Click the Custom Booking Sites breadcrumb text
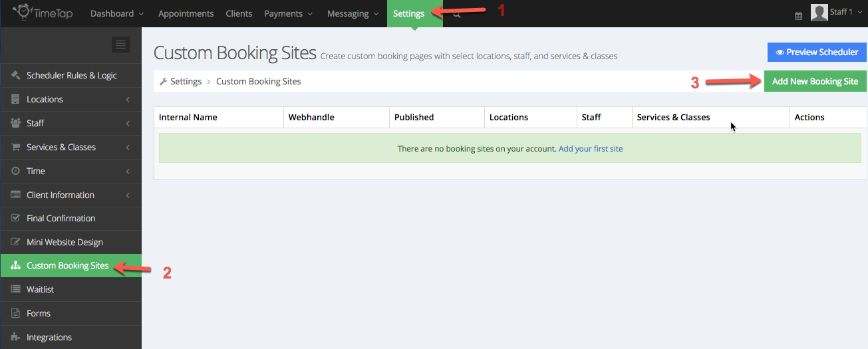868x349 pixels. (259, 81)
